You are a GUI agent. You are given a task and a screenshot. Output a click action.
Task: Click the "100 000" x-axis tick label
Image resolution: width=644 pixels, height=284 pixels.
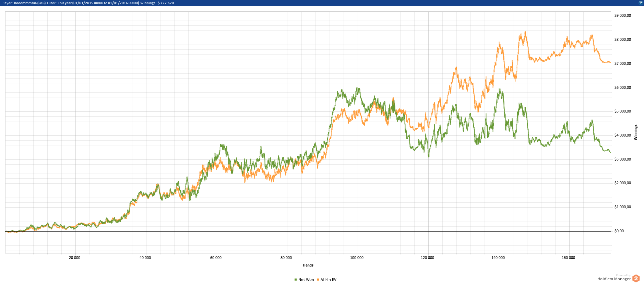(357, 258)
